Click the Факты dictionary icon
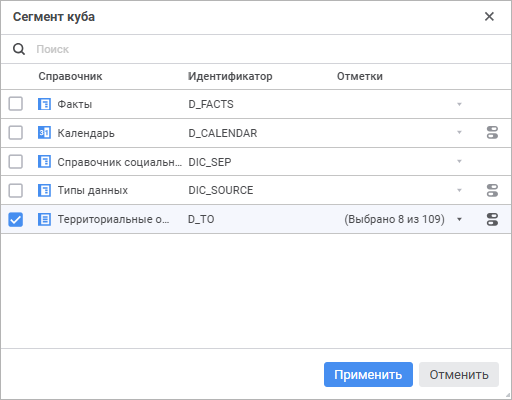 pyautogui.click(x=44, y=104)
